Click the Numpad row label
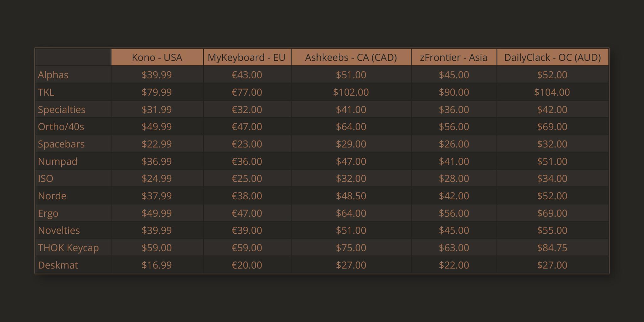This screenshot has width=644, height=322. [58, 161]
